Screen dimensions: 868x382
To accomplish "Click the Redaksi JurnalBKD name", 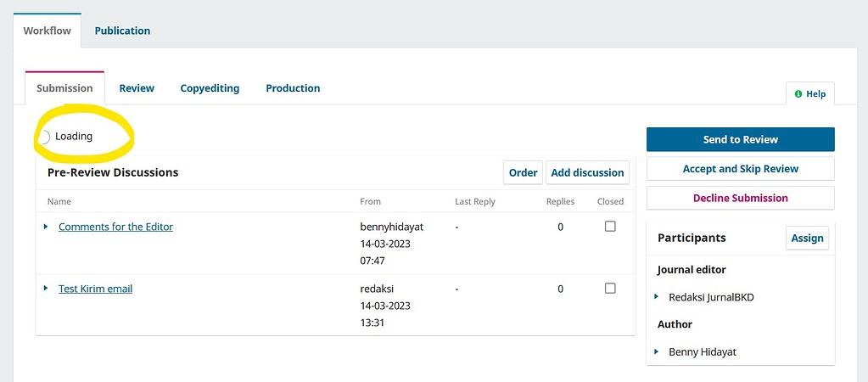I will (711, 297).
